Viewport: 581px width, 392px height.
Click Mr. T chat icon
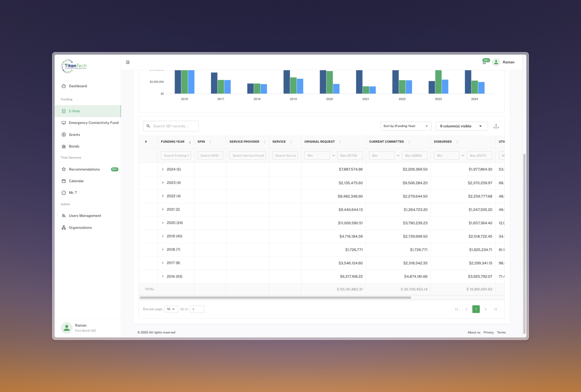click(64, 193)
